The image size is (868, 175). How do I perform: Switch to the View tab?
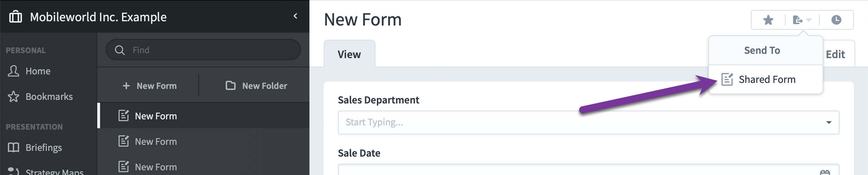coord(349,54)
